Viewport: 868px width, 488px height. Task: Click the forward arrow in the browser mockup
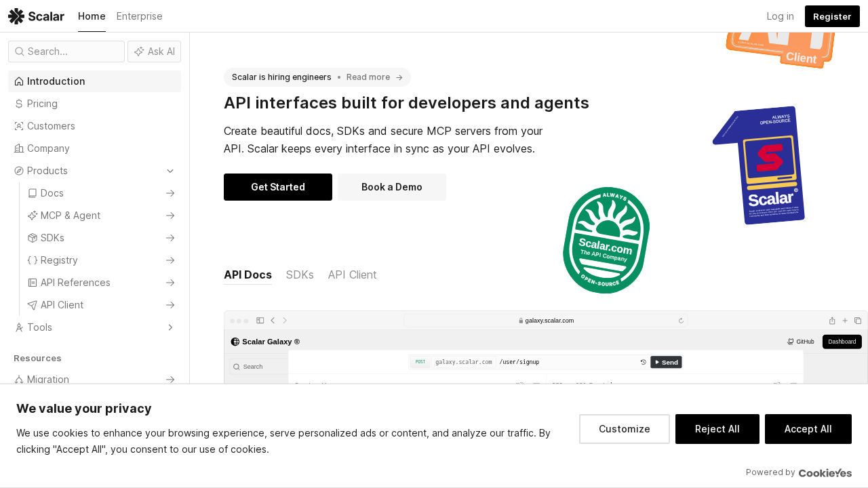click(285, 321)
